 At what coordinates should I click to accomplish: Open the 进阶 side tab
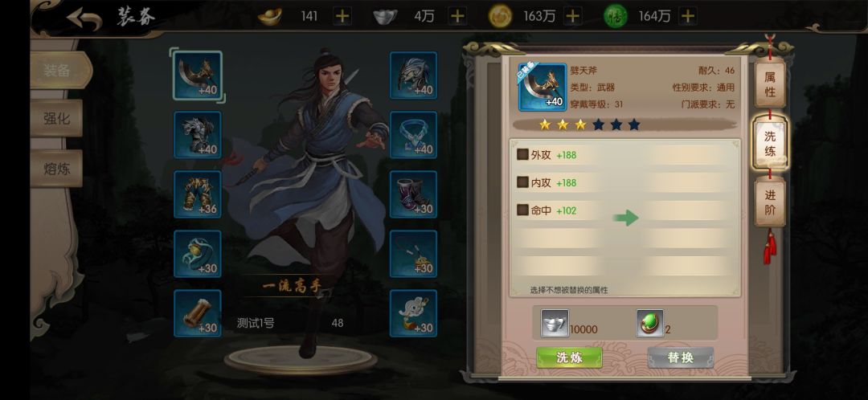770,202
